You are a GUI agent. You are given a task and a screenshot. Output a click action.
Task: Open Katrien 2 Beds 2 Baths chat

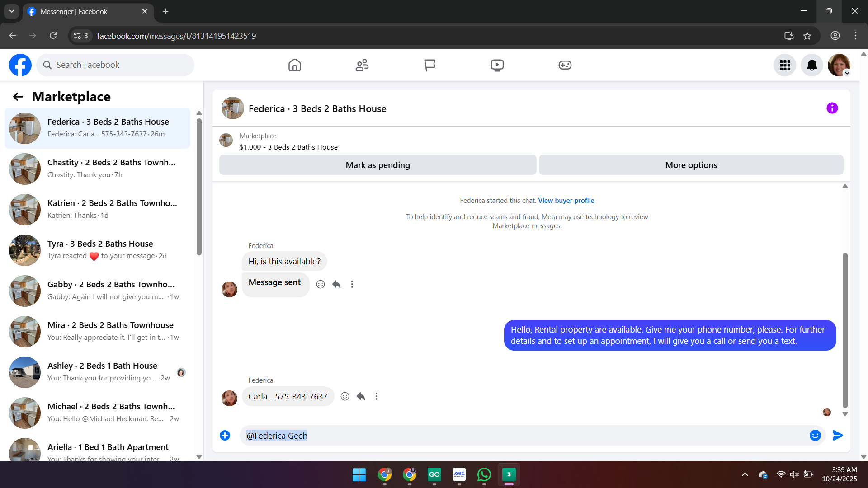click(x=97, y=210)
